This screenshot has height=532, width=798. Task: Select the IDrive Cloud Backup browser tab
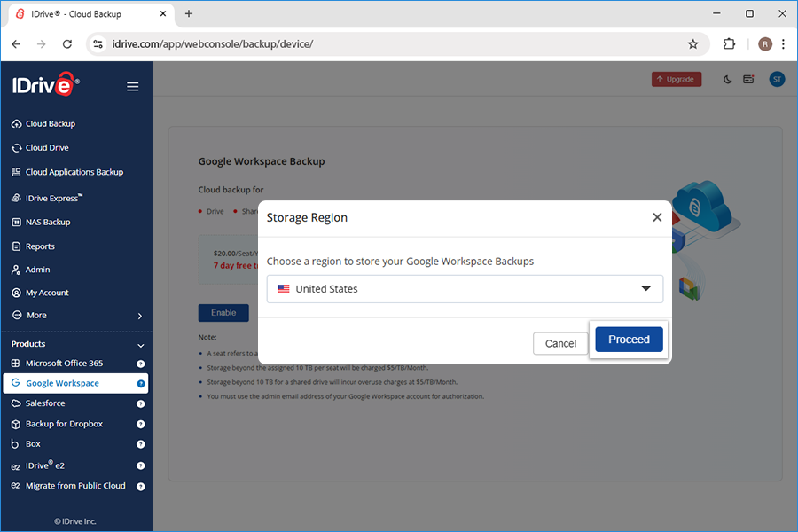point(91,14)
